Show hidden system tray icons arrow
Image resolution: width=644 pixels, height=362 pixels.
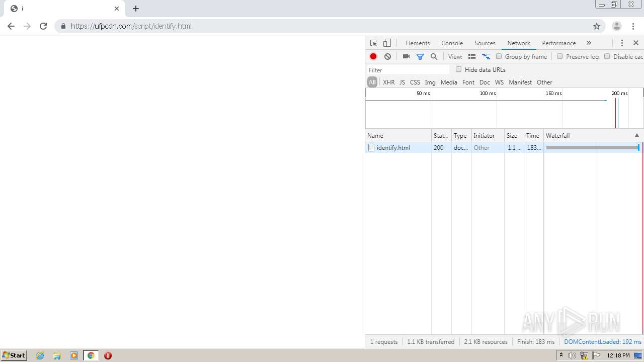561,355
